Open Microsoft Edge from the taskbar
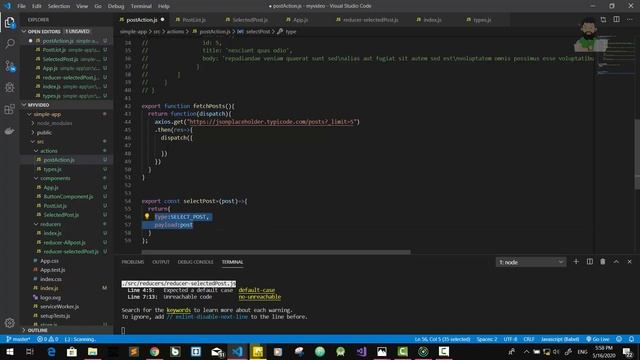This screenshot has width=640, height=360. [51, 351]
